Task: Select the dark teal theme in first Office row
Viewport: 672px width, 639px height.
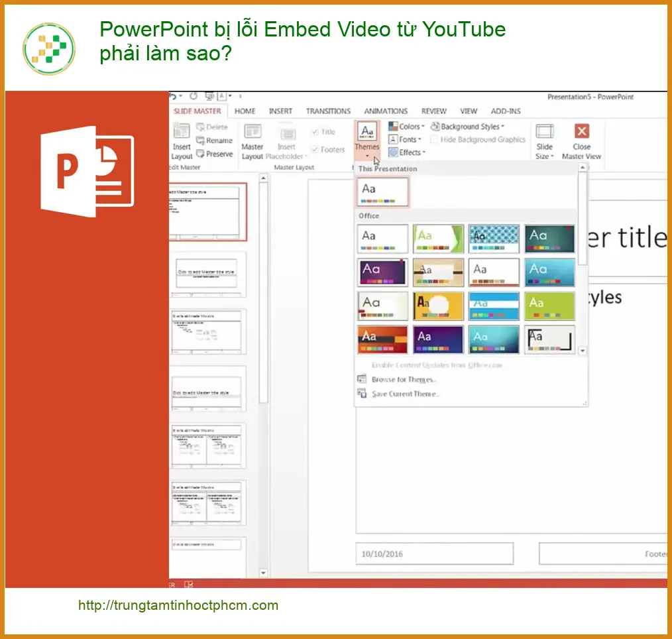Action: point(549,238)
